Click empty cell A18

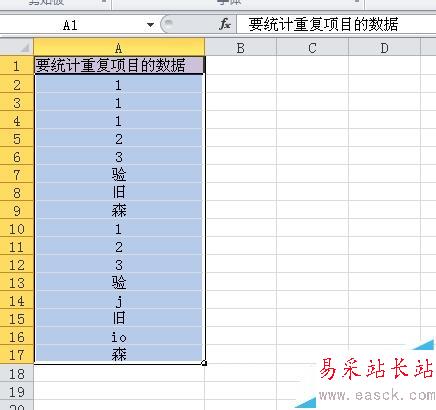click(x=119, y=373)
